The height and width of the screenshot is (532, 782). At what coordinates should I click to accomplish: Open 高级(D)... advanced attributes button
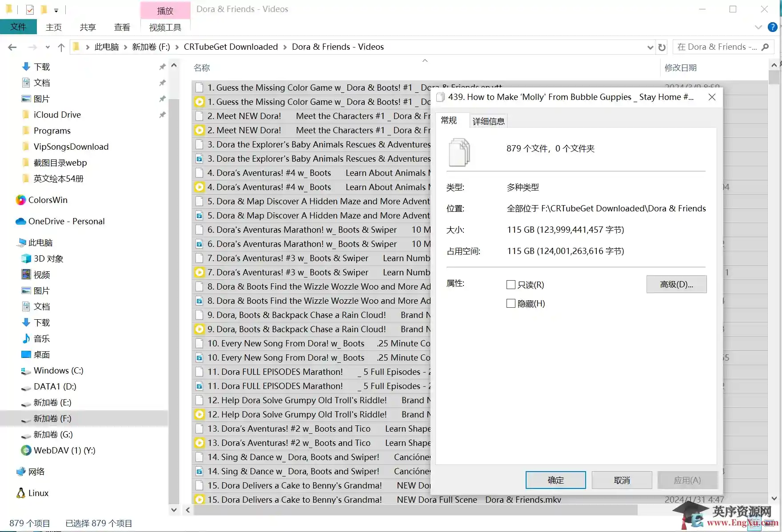pyautogui.click(x=676, y=284)
